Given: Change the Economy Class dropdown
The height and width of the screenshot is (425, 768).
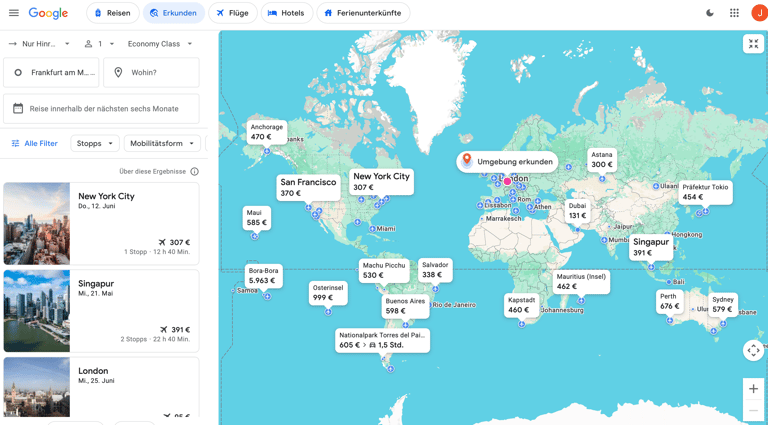Looking at the screenshot, I should tap(160, 44).
